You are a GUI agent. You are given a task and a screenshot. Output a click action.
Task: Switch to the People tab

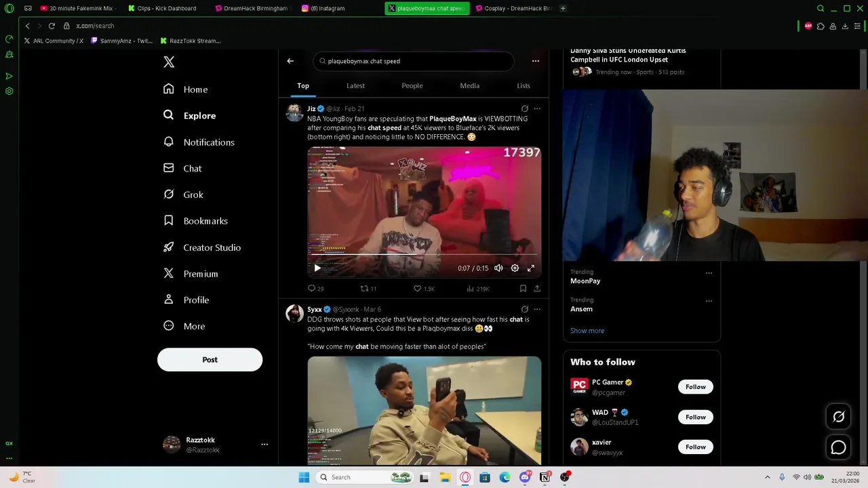coord(412,86)
